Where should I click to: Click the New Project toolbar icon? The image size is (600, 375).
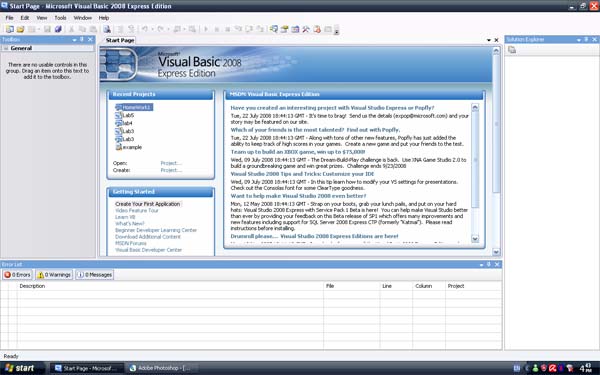tap(10, 29)
